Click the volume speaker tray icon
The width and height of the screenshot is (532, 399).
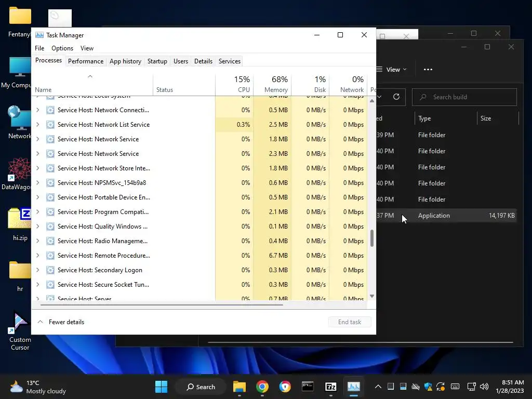tap(484, 387)
